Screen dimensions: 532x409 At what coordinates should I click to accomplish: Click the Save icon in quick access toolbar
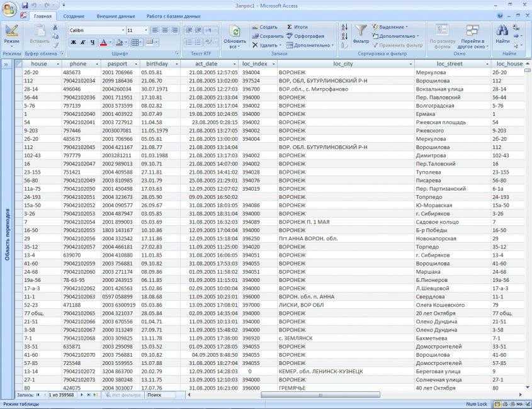pos(25,5)
